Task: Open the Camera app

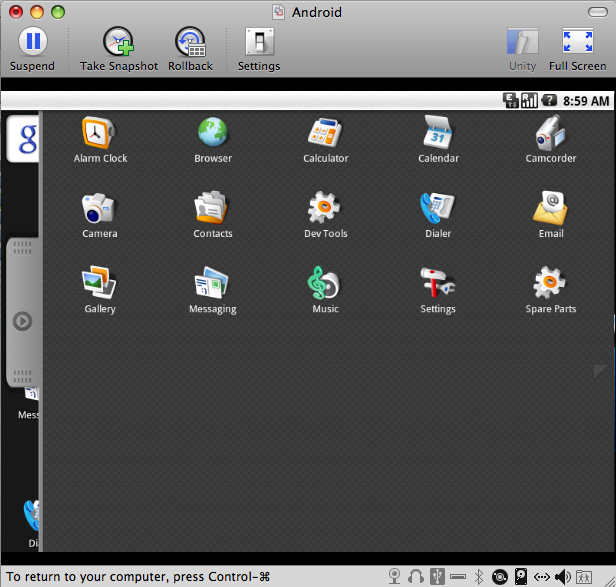Action: click(100, 215)
